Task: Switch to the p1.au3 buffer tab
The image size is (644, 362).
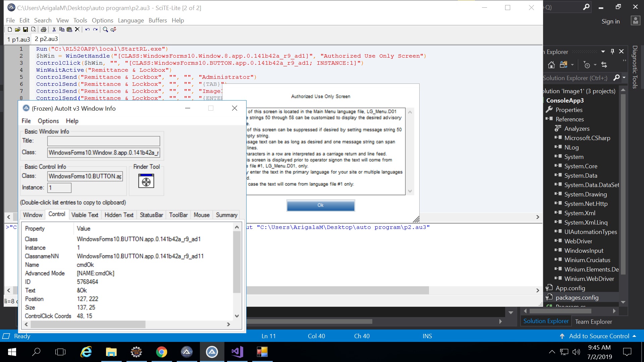Action: (x=18, y=39)
